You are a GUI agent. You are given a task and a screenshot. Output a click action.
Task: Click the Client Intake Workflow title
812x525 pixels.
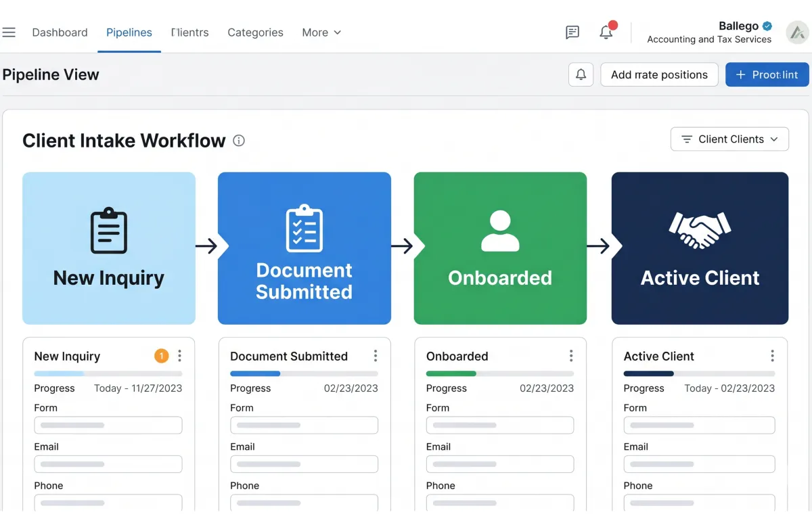pos(124,141)
